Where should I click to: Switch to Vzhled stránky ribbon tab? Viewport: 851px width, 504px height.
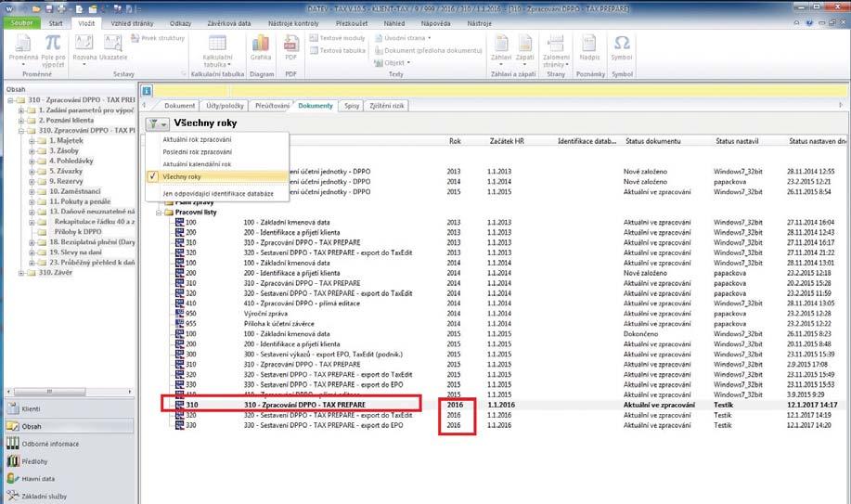[x=132, y=23]
